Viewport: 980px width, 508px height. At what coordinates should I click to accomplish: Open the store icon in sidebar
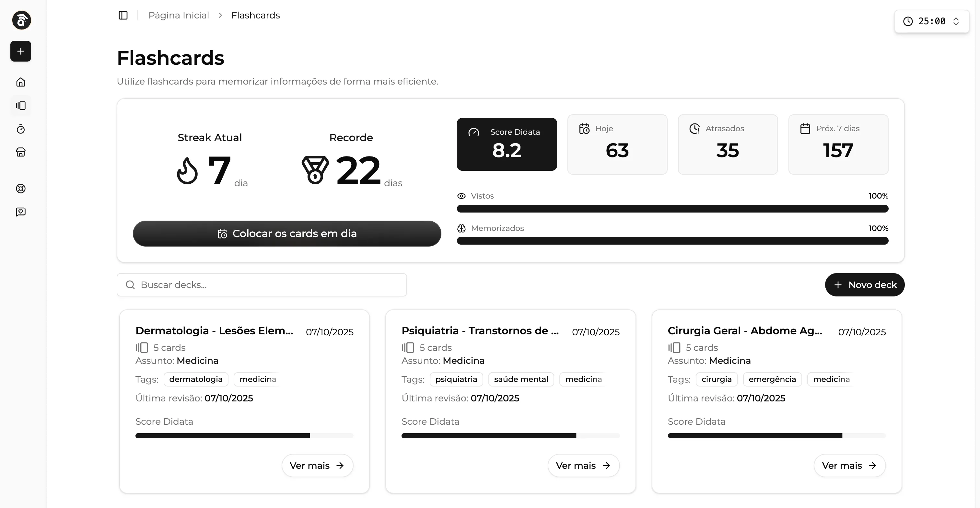point(20,153)
